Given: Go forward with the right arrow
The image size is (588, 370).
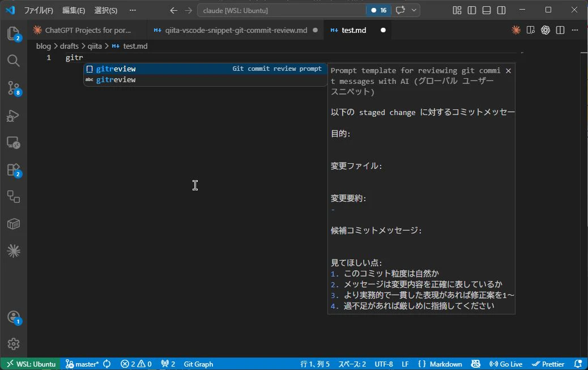Looking at the screenshot, I should (x=188, y=11).
